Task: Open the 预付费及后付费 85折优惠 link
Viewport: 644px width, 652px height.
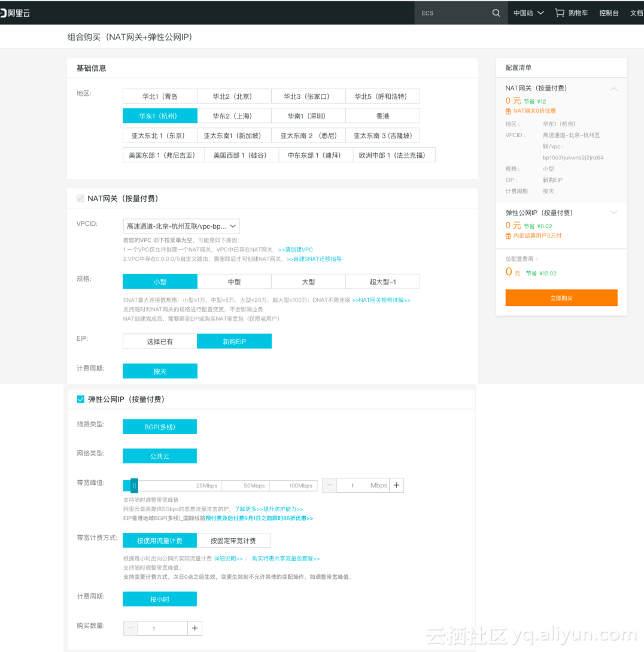Action: tap(259, 518)
